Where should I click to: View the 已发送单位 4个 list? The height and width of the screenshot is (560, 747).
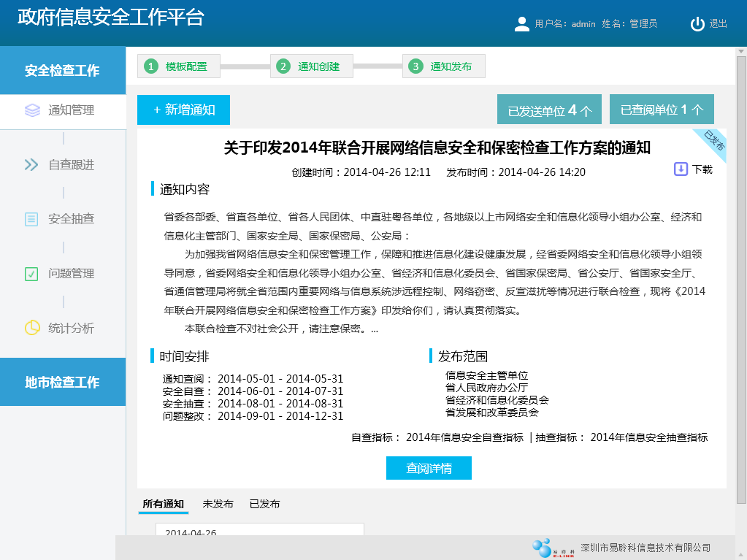(549, 110)
